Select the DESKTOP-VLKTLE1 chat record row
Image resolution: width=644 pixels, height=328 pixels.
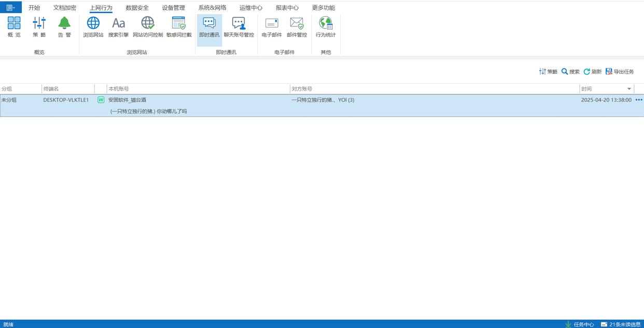coord(207,105)
